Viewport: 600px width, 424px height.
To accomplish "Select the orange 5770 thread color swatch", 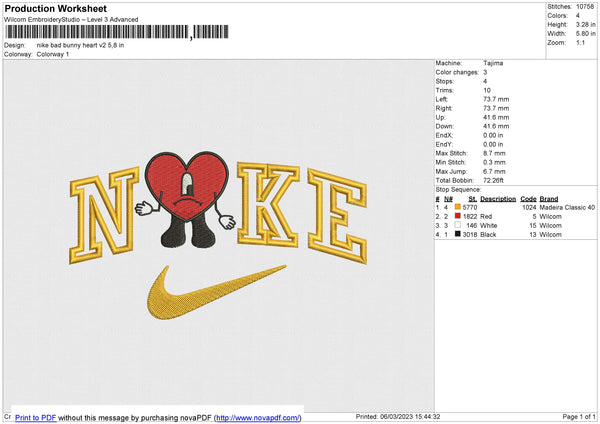I will point(458,207).
